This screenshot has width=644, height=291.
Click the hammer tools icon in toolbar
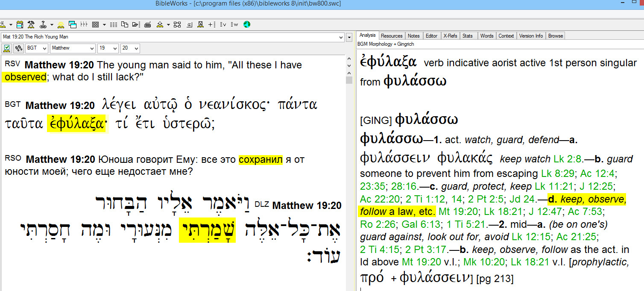tap(31, 24)
